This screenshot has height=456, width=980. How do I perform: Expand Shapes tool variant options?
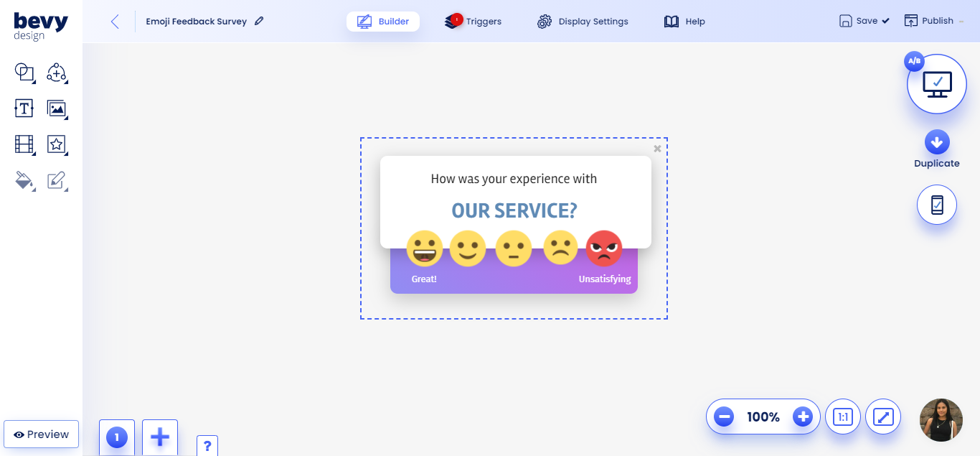34,81
